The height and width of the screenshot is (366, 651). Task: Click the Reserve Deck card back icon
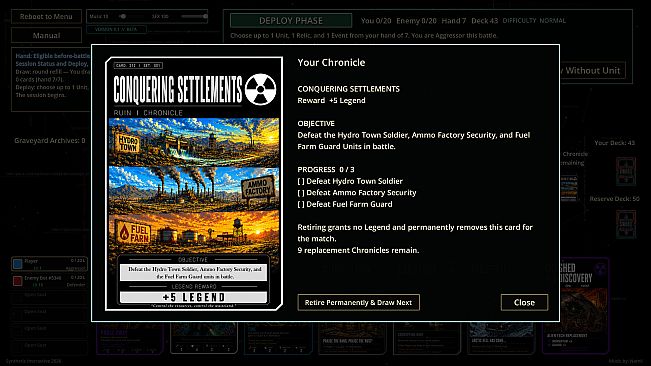[x=626, y=224]
